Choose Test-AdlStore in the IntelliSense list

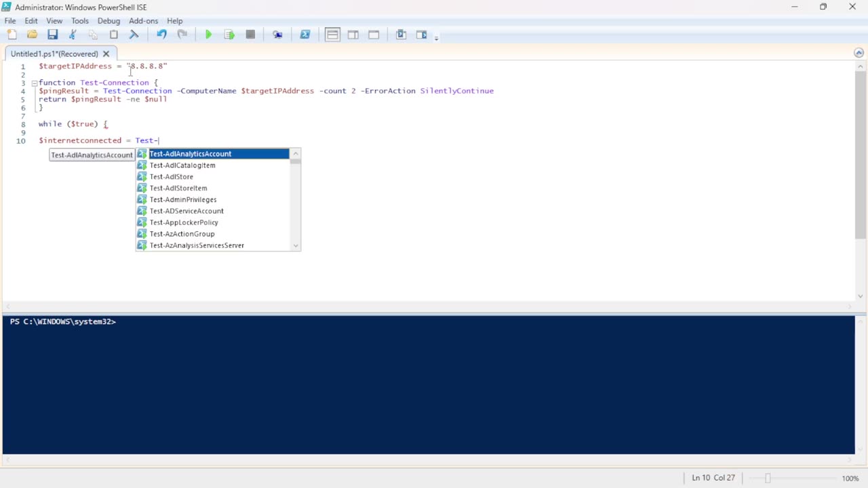213,177
